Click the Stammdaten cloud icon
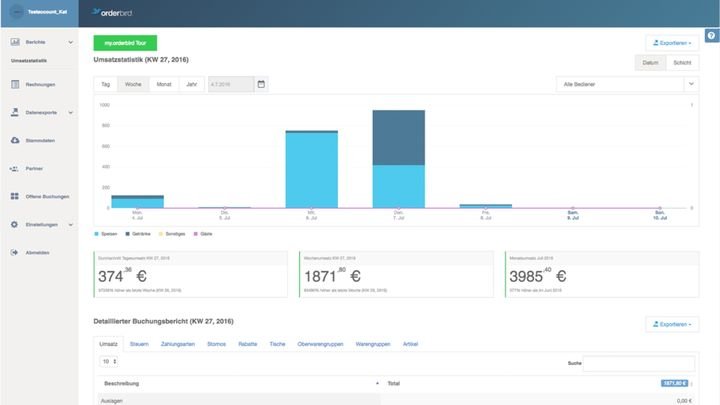 point(15,140)
